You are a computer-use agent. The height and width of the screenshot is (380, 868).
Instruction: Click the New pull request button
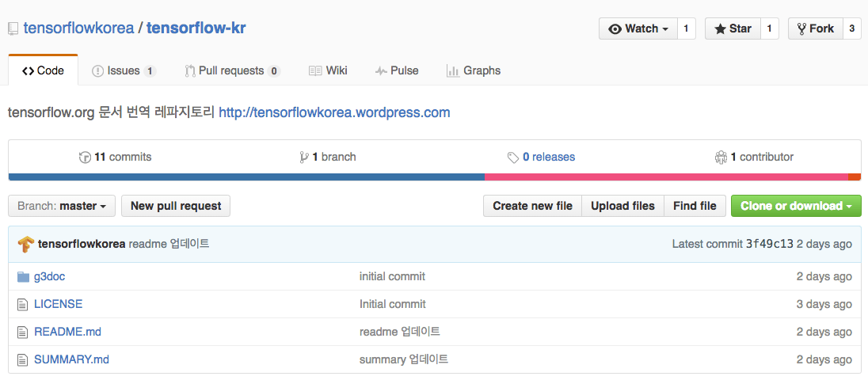point(176,206)
